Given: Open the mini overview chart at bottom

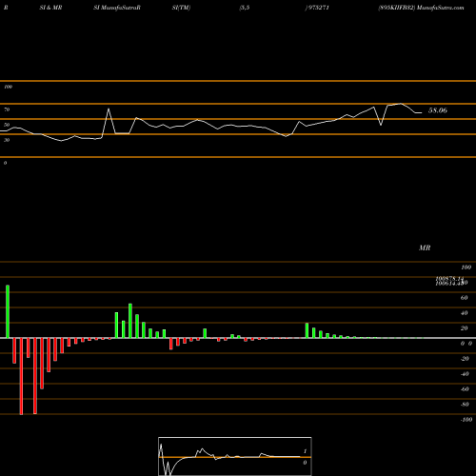Looking at the screenshot, I should pos(235,456).
